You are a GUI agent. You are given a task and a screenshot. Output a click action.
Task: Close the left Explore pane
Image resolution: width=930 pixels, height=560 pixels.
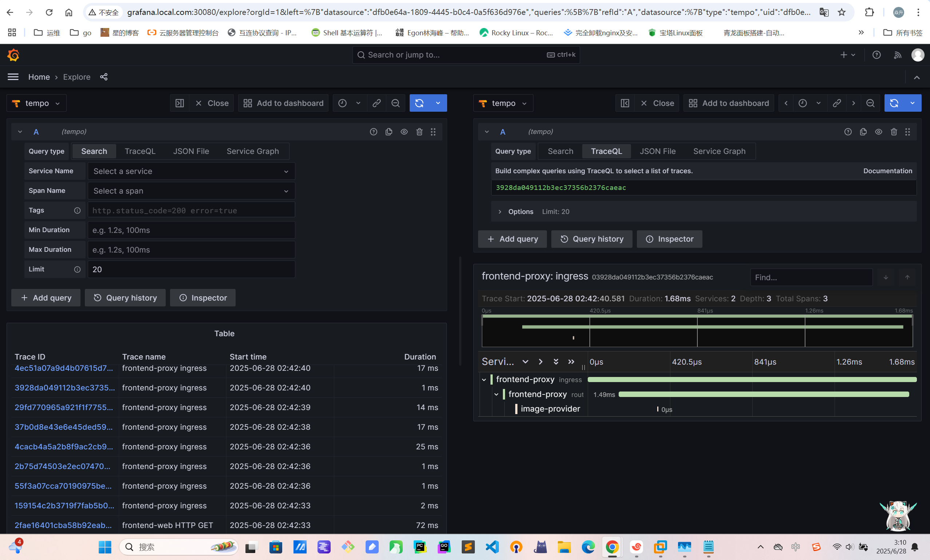point(212,103)
